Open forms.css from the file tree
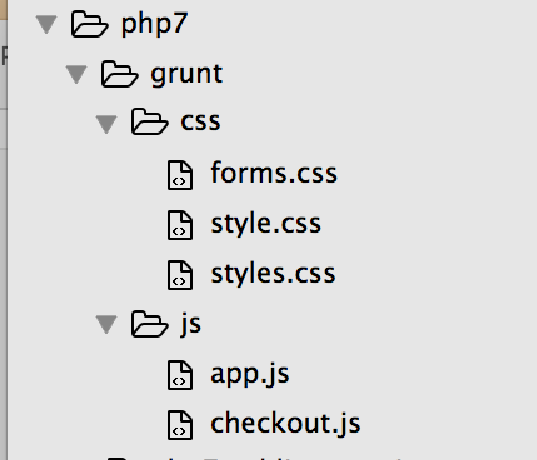The width and height of the screenshot is (537, 460). click(274, 173)
